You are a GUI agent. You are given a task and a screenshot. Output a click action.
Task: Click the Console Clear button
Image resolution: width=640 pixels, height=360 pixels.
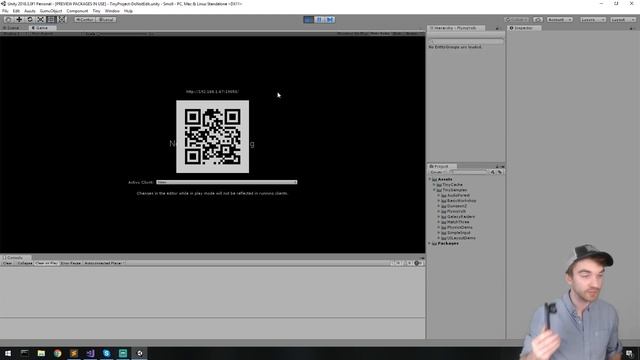(8, 263)
